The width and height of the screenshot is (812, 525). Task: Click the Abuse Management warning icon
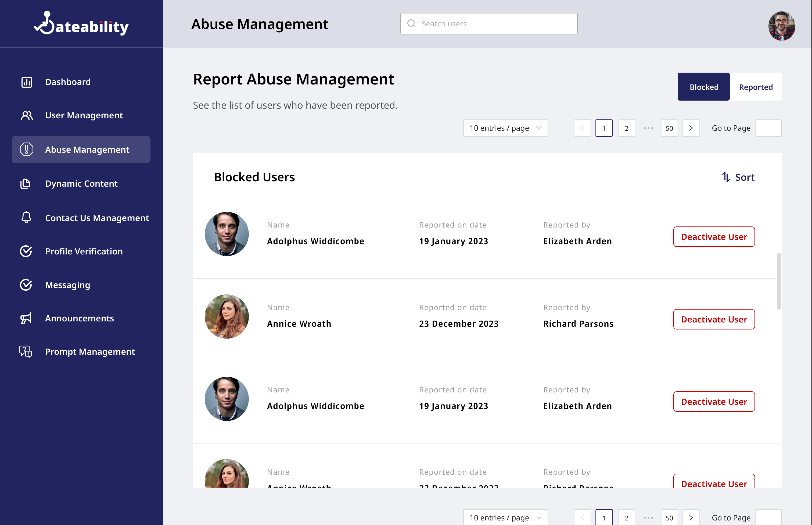pos(27,149)
